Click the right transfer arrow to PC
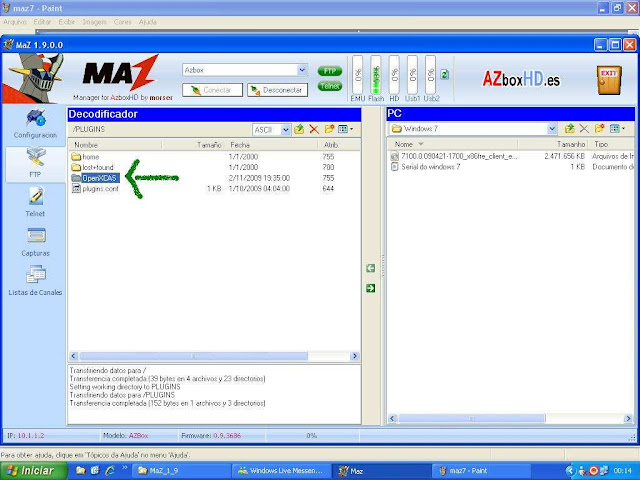The width and height of the screenshot is (640, 480). [x=370, y=289]
